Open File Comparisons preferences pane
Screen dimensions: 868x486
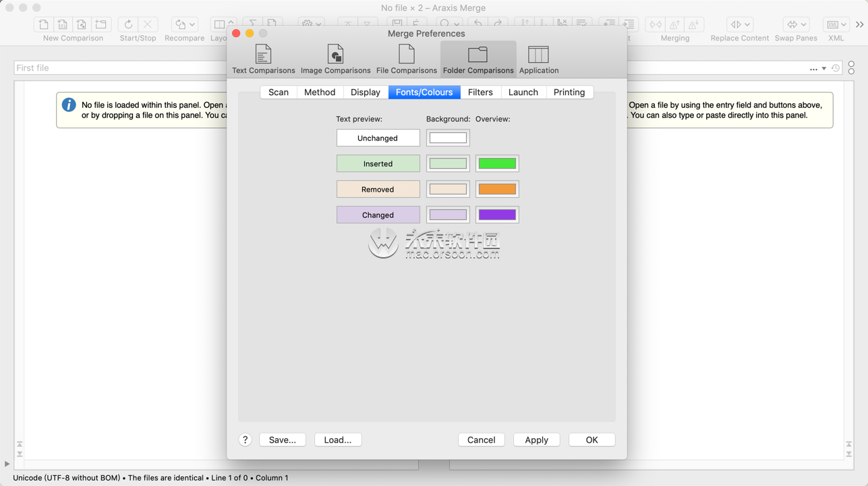point(406,59)
